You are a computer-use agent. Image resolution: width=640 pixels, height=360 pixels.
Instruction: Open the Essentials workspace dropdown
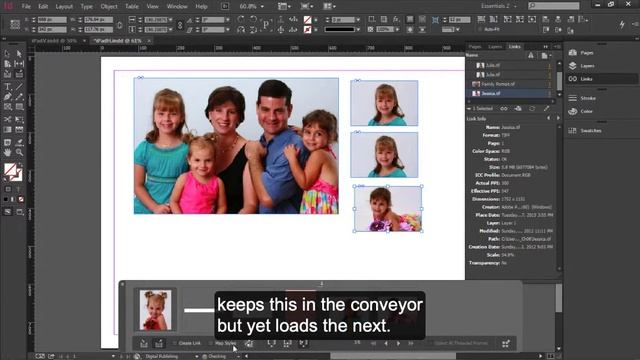499,6
